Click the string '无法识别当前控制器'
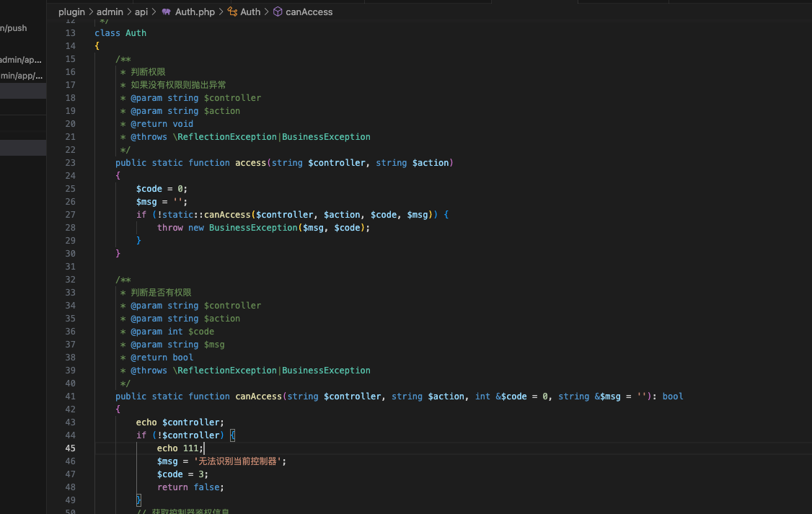This screenshot has width=812, height=514. (238, 461)
